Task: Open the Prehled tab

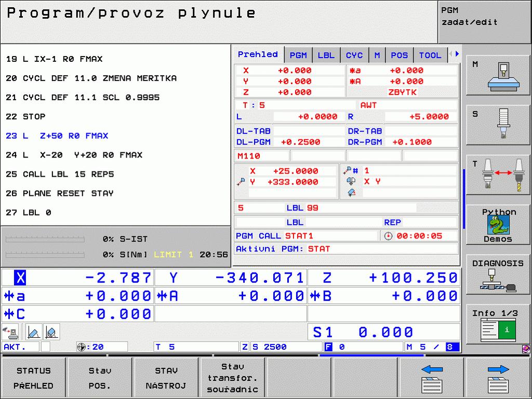Action: tap(258, 54)
